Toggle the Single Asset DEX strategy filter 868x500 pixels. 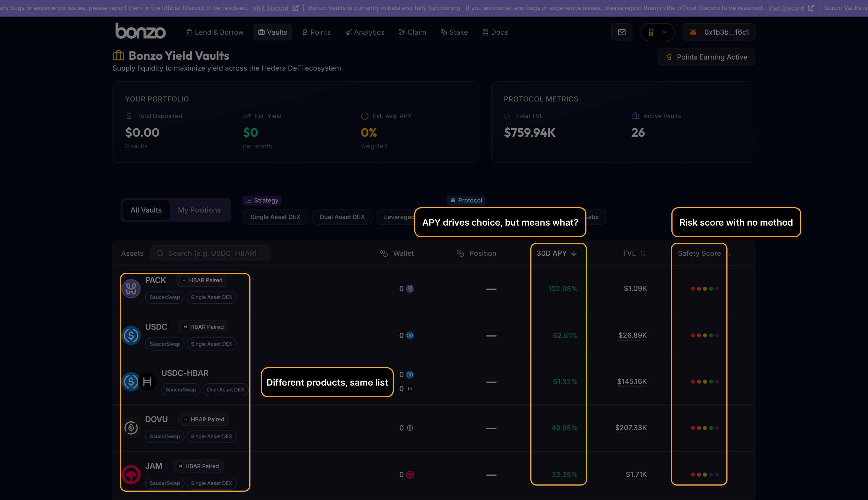click(275, 217)
